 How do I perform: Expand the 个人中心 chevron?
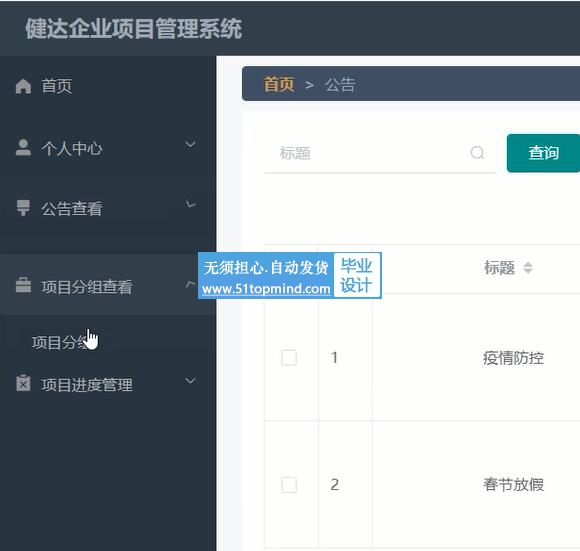click(190, 144)
